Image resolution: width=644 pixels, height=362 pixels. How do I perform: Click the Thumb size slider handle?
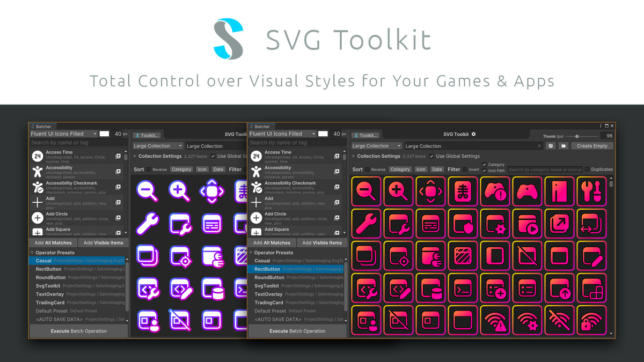tap(577, 136)
